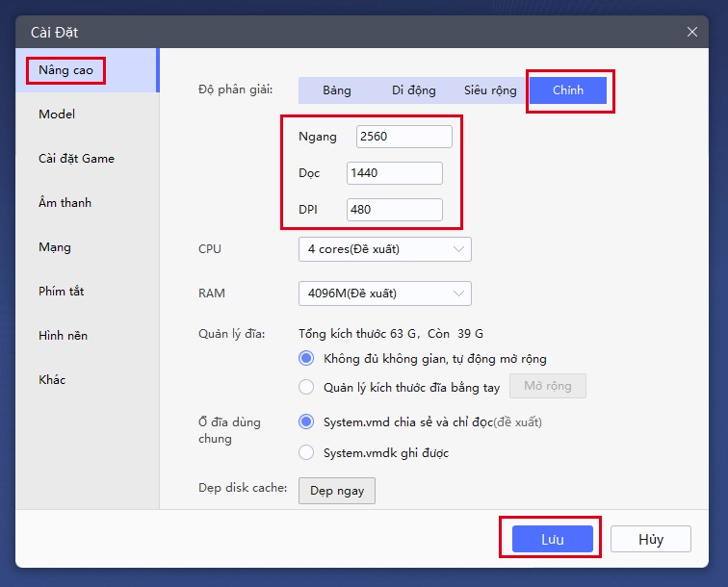Select Quản lý kích thước đĩa bằng tay
Screen dimensions: 728x587
pyautogui.click(x=306, y=387)
